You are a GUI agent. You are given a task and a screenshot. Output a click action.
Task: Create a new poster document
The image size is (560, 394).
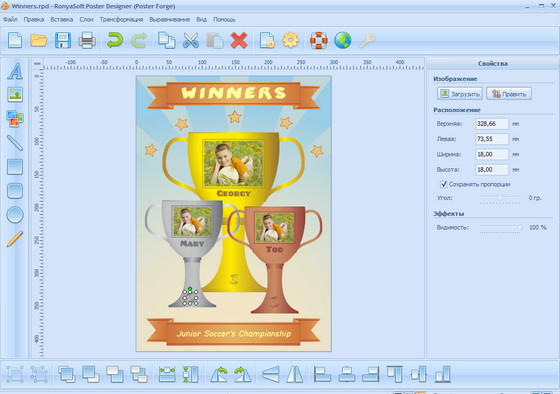(15, 40)
